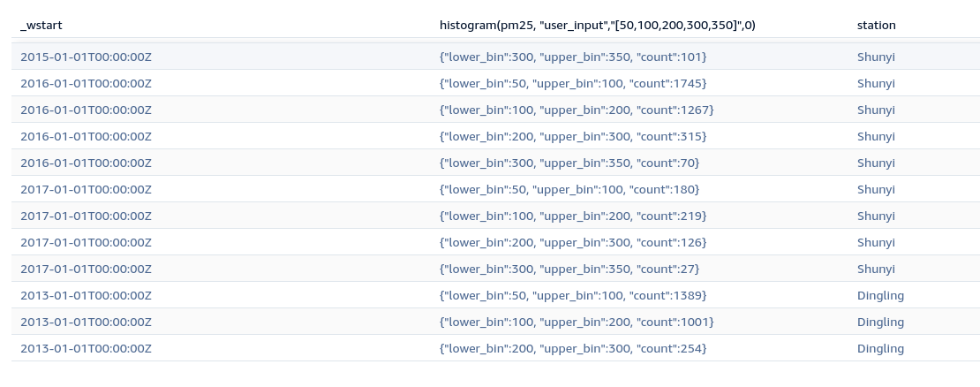The image size is (980, 387).
Task: Click the histogram cell showing count 1001
Action: tap(576, 322)
